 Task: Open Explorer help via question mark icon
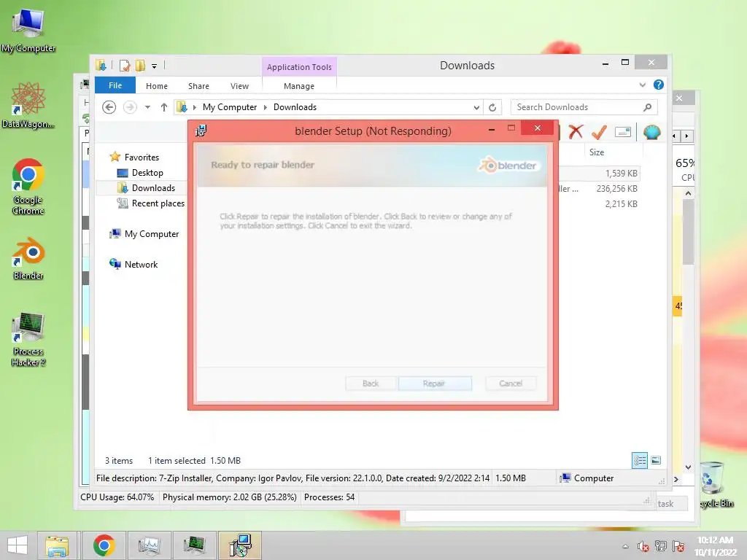pos(659,85)
